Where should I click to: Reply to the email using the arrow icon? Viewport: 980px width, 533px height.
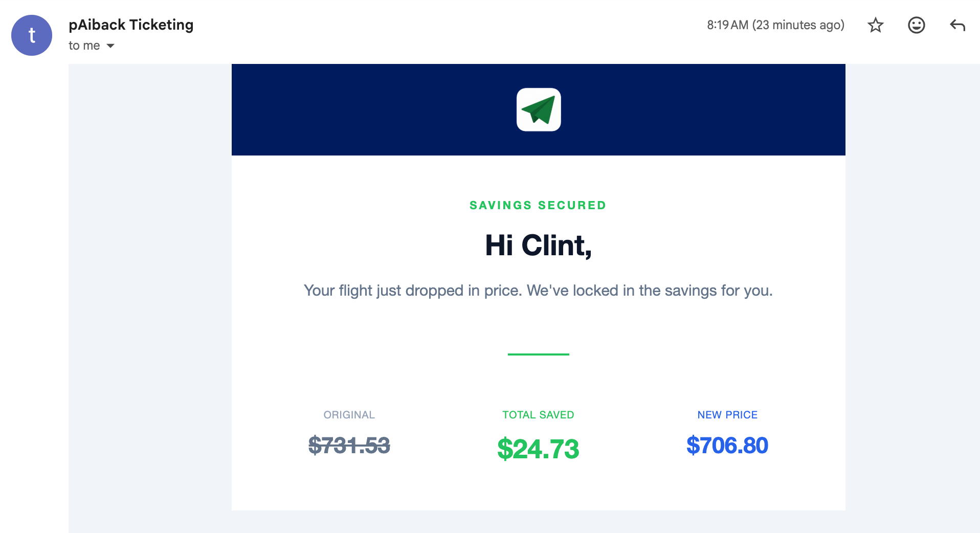tap(957, 25)
